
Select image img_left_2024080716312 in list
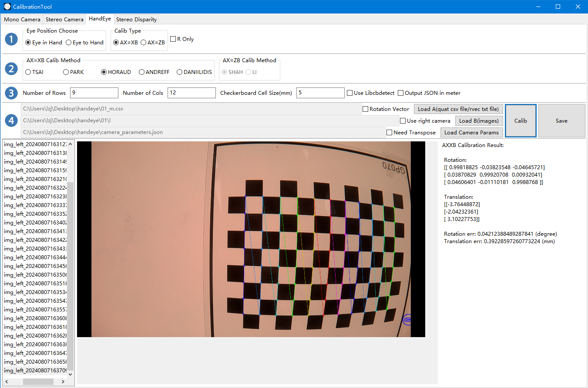(35, 144)
